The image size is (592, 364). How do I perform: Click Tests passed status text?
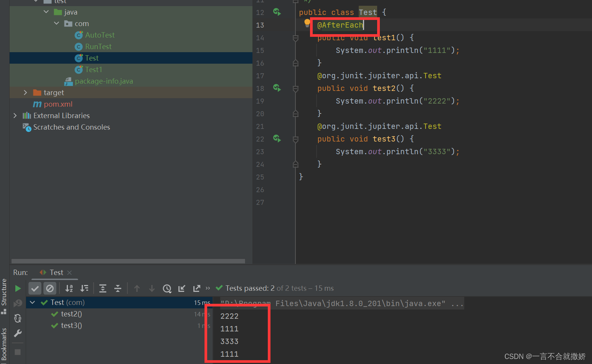280,288
